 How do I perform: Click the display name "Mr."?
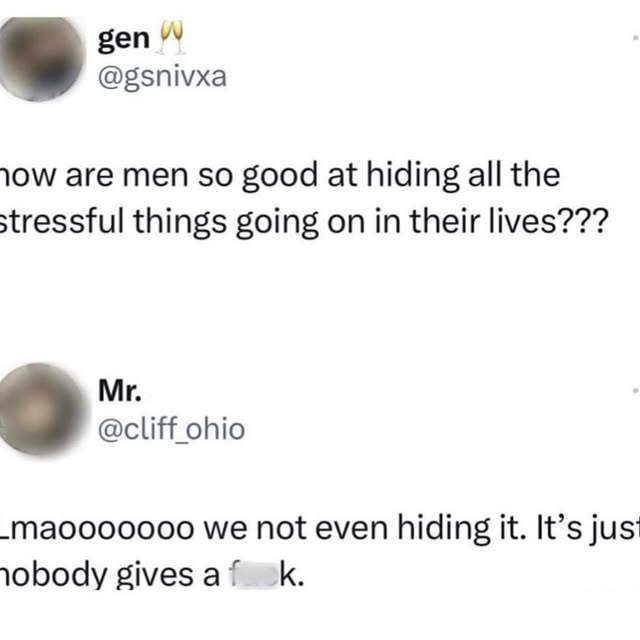point(120,391)
